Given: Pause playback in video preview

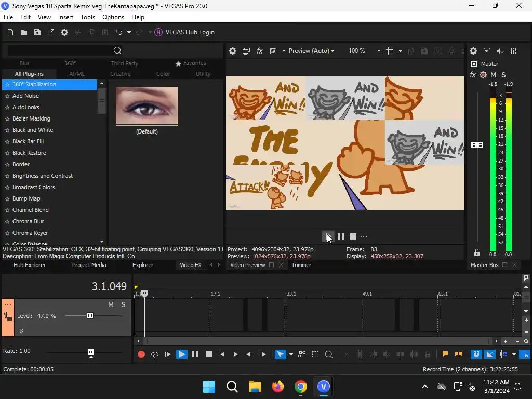Looking at the screenshot, I should pyautogui.click(x=341, y=236).
